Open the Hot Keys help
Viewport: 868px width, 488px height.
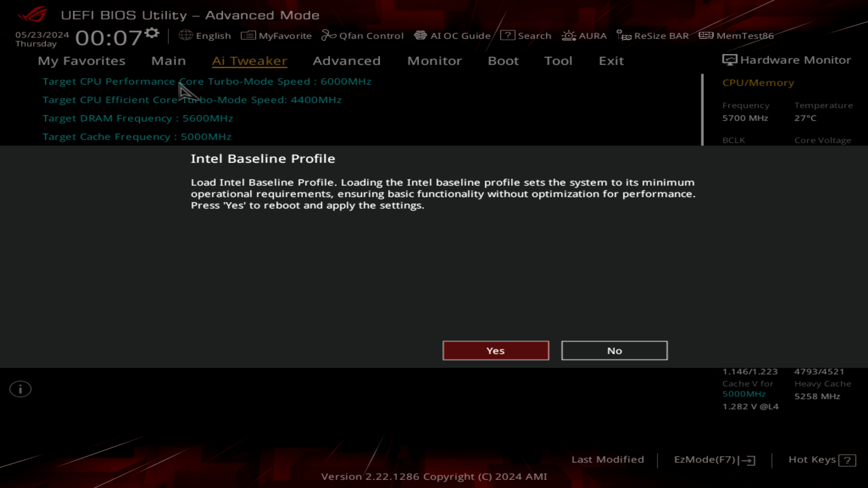[x=821, y=460]
